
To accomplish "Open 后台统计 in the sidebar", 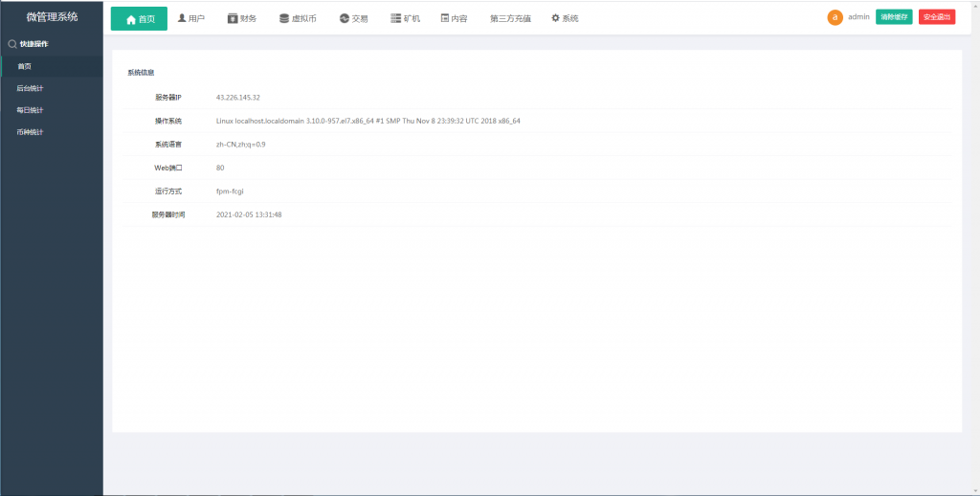I will coord(30,88).
